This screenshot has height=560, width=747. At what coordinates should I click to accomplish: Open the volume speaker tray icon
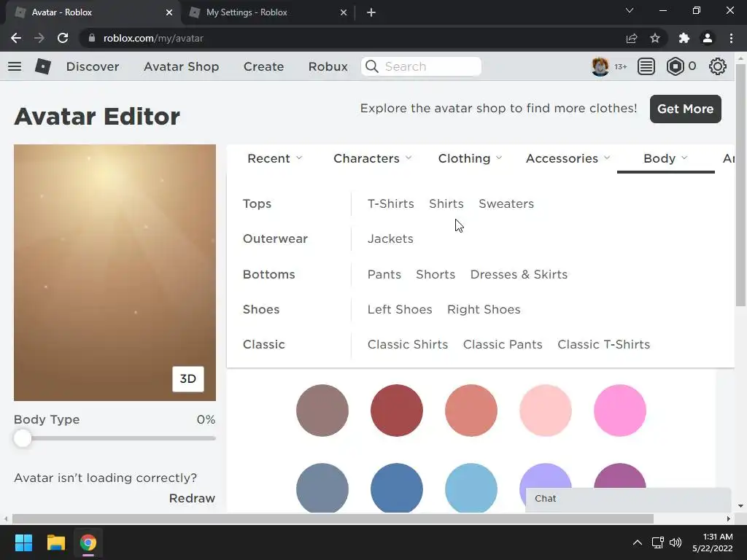675,542
